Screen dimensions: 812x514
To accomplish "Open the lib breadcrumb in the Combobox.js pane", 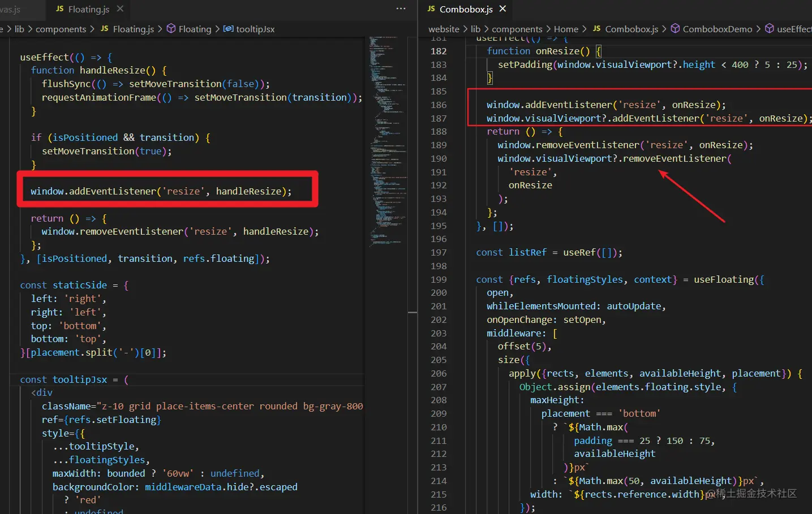I will click(x=475, y=29).
